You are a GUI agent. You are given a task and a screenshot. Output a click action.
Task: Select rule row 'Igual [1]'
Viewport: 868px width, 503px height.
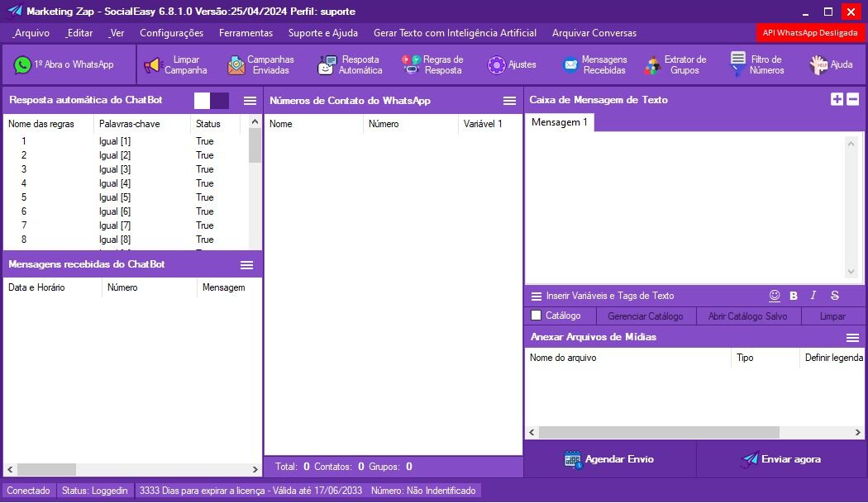coord(126,141)
